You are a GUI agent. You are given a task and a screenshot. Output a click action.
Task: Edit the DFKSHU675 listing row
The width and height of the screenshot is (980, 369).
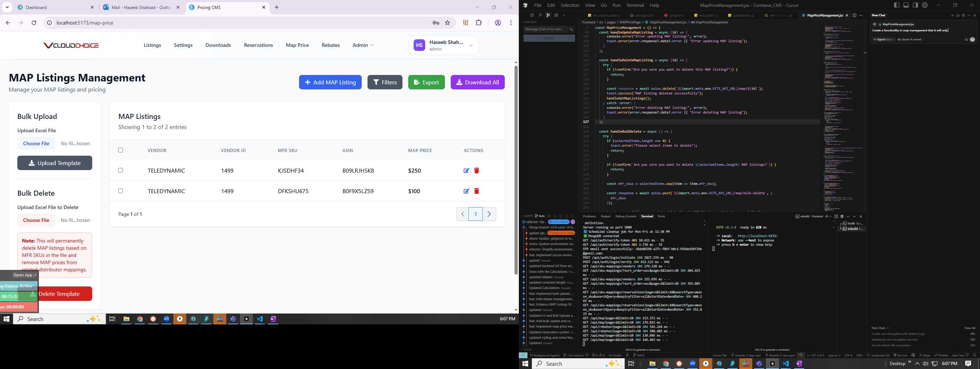(x=466, y=191)
